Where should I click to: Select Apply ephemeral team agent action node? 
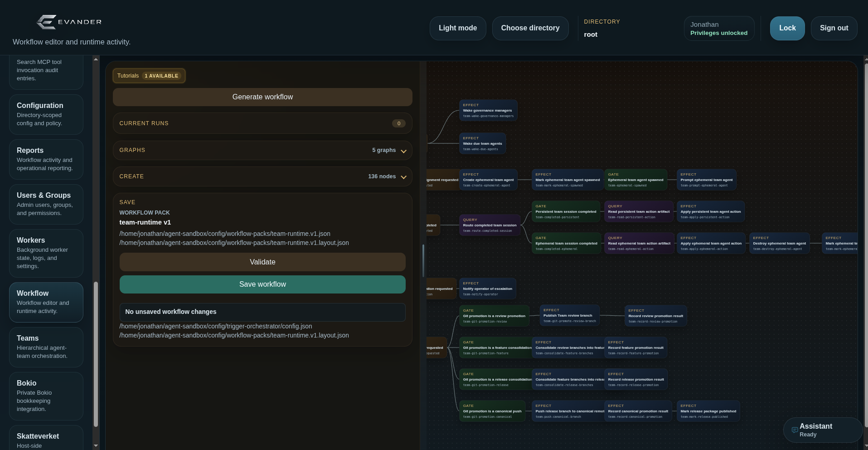pos(711,244)
